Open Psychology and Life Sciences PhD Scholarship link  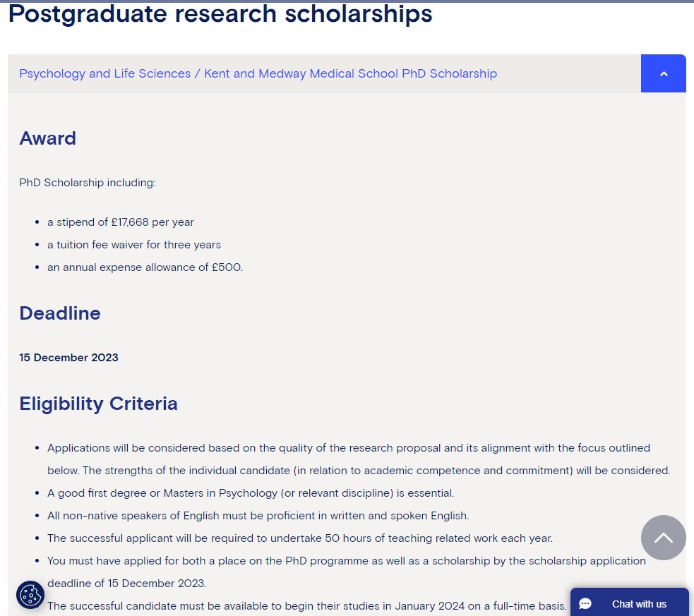tap(258, 73)
